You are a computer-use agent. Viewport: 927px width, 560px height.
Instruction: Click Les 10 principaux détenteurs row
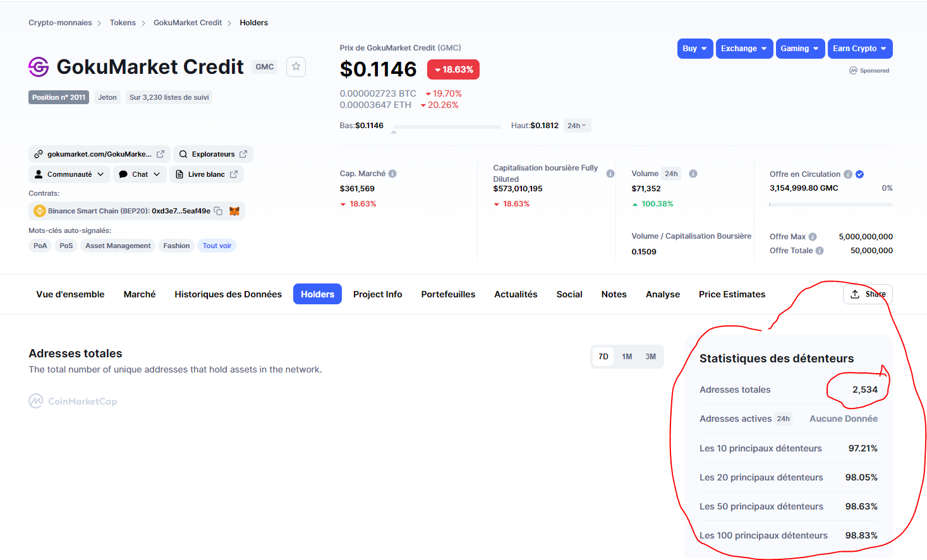click(x=788, y=448)
